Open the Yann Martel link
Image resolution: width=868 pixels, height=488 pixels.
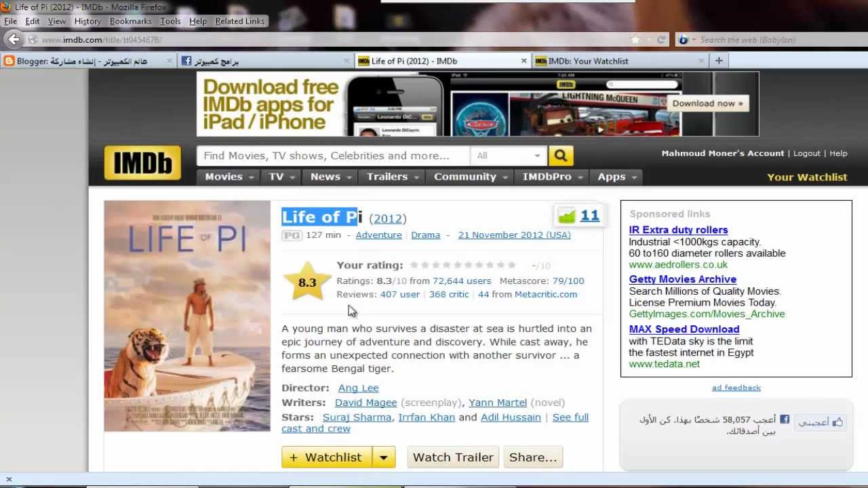[x=498, y=403]
